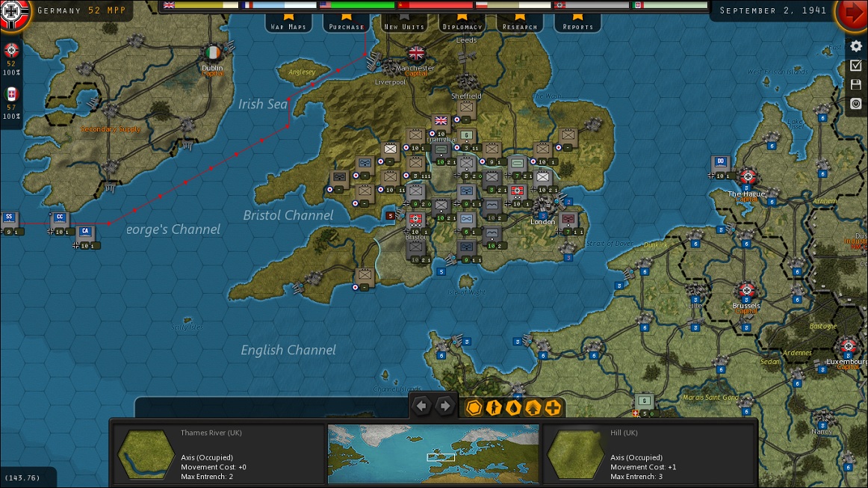
Task: Click the Secondary Supply label in Ireland
Action: 111,129
